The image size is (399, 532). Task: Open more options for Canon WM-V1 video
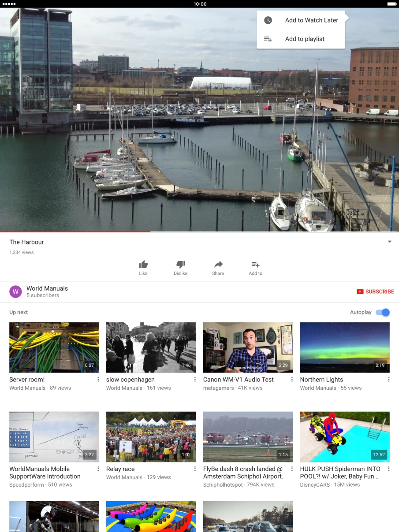point(291,380)
